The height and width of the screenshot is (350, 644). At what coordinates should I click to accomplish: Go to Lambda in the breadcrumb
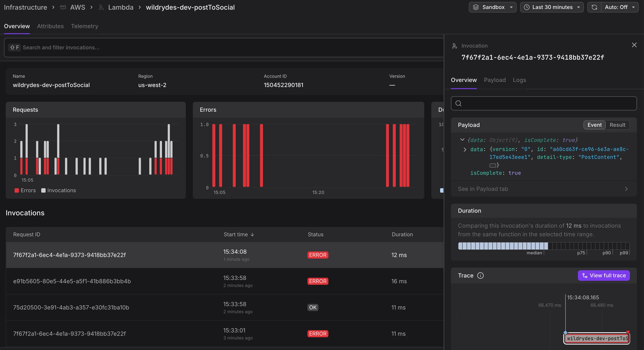coord(121,7)
